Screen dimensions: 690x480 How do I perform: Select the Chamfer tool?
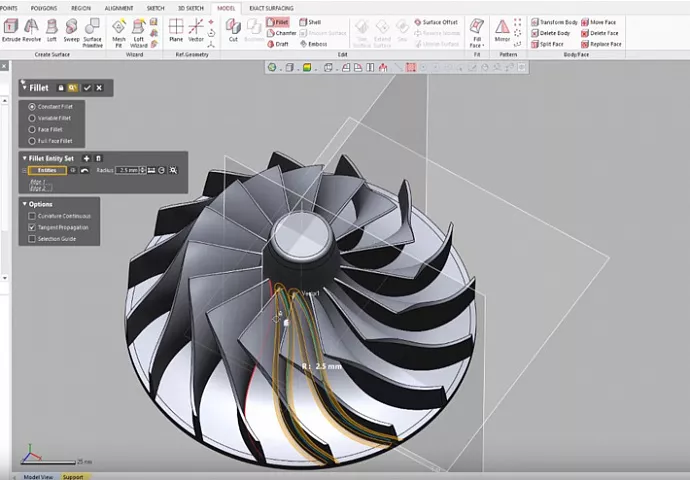point(282,33)
